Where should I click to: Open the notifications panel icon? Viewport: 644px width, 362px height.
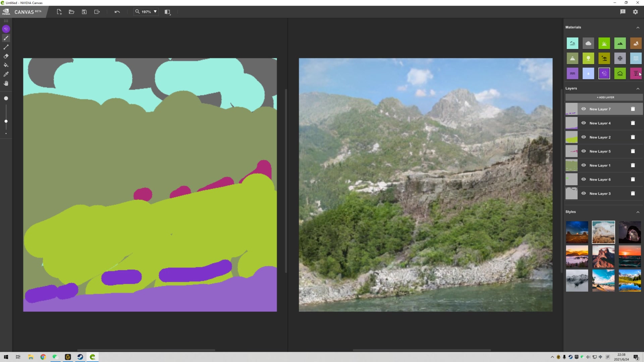tap(623, 11)
